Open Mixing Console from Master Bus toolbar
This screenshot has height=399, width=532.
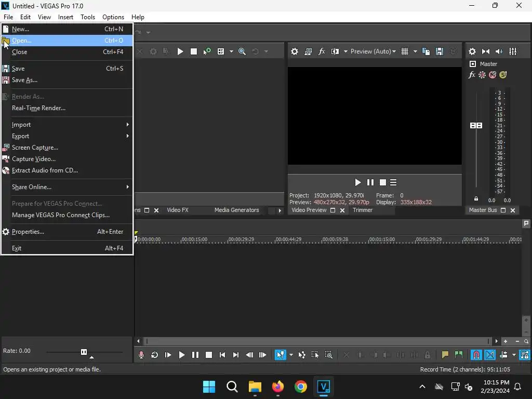513,51
